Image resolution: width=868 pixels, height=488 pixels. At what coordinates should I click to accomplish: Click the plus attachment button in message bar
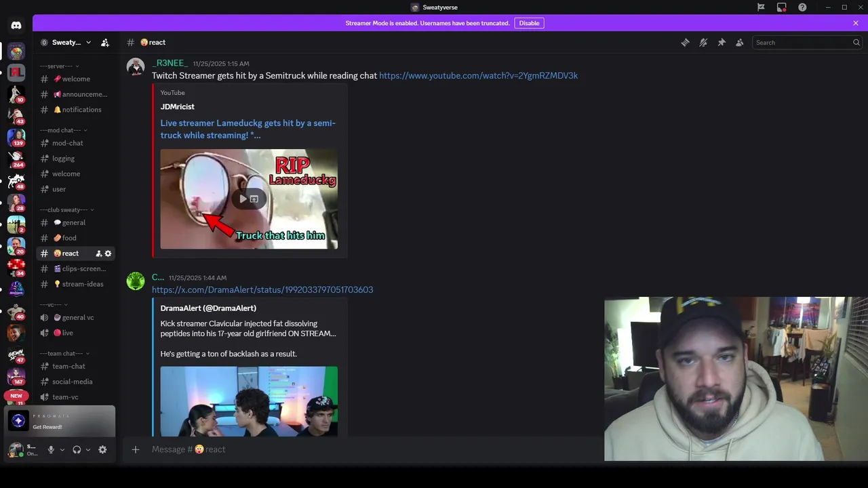click(x=136, y=449)
